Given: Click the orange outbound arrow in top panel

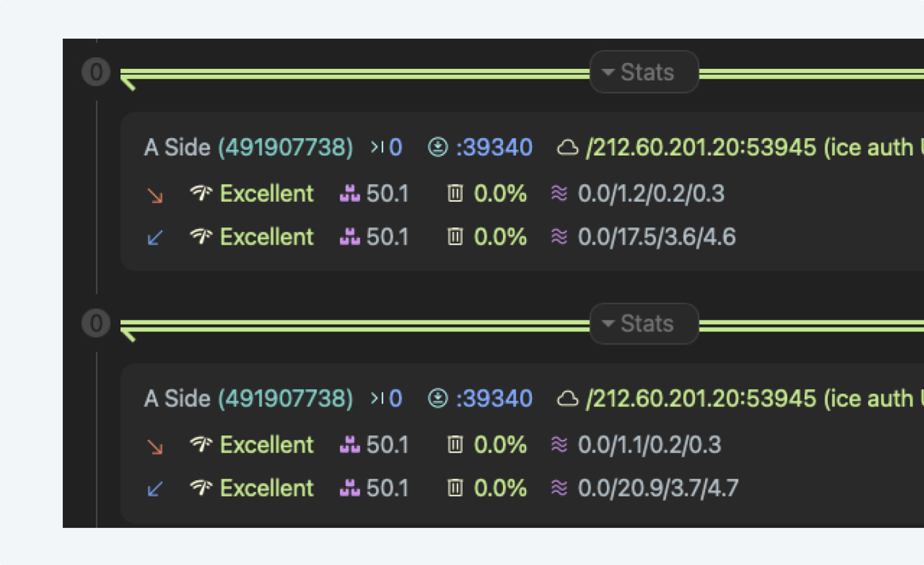Looking at the screenshot, I should click(155, 195).
